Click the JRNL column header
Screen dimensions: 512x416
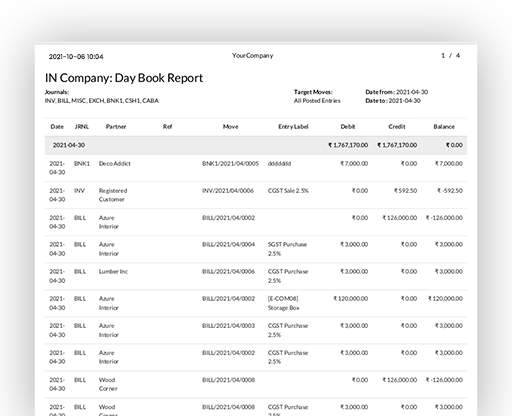point(82,127)
